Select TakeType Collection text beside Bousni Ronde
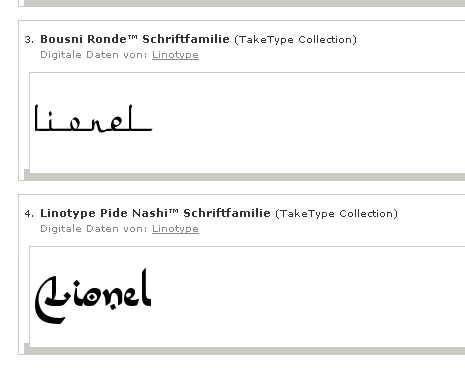This screenshot has width=465, height=374. tap(295, 40)
